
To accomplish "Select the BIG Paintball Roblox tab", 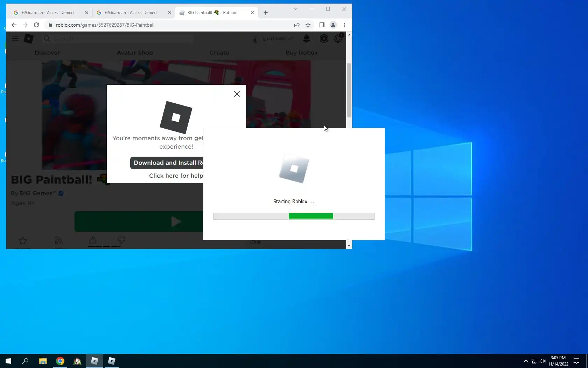I will tap(212, 13).
